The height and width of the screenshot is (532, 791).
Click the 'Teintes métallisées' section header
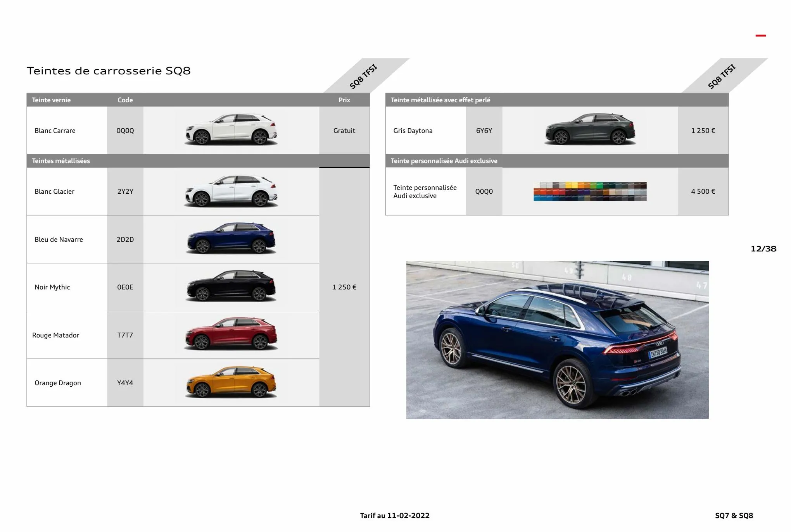[x=61, y=161]
